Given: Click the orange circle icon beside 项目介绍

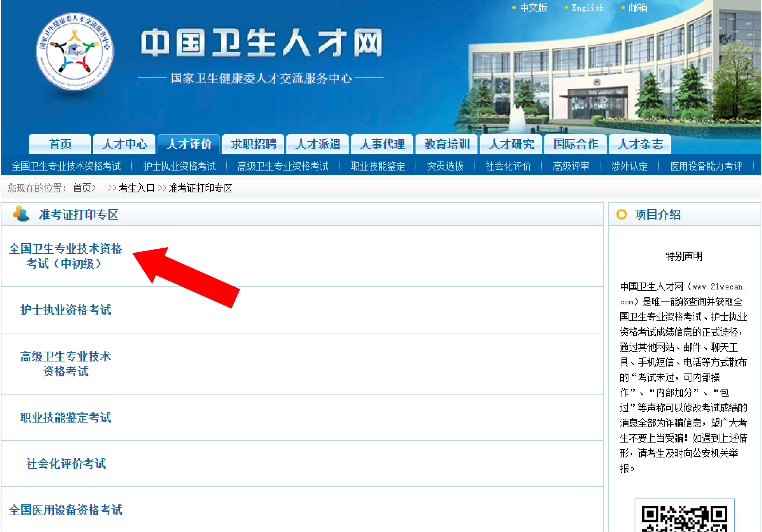Looking at the screenshot, I should point(622,214).
